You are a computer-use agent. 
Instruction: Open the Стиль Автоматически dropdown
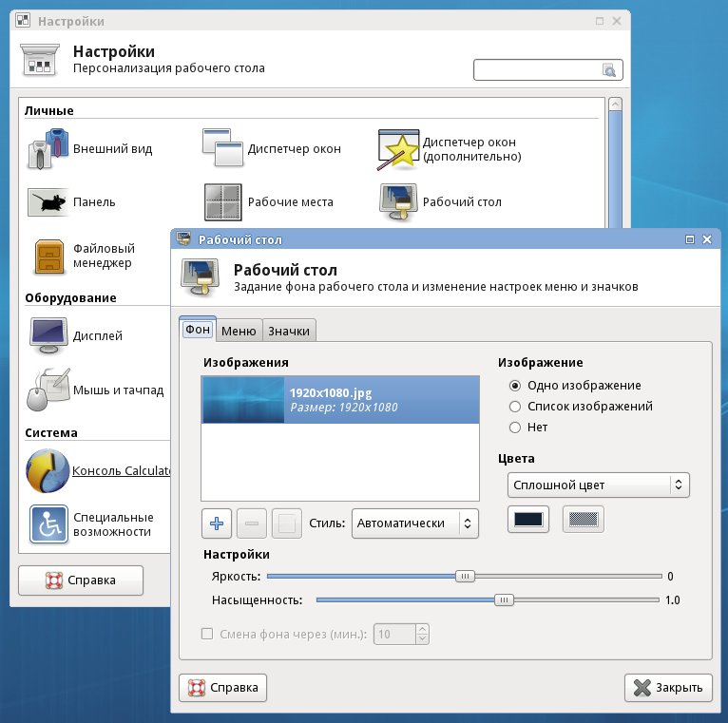[x=415, y=523]
